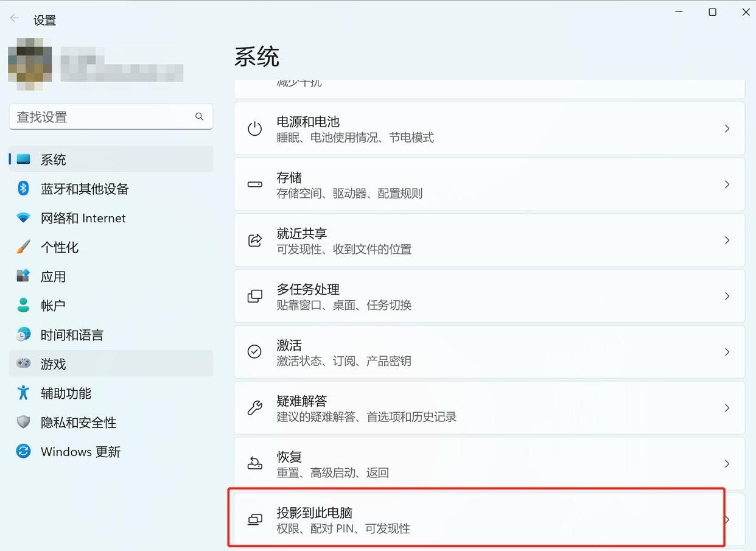This screenshot has height=551, width=756.
Task: Select the Bluetooth devices icon in sidebar
Action: [23, 189]
